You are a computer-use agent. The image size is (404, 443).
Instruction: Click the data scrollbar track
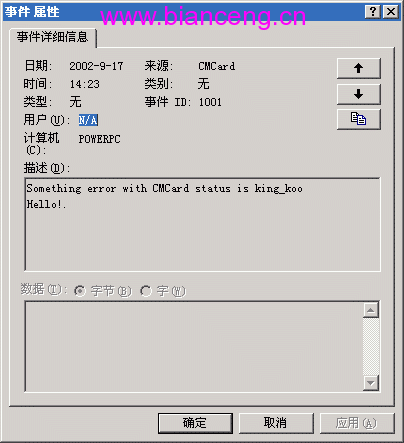(371, 347)
